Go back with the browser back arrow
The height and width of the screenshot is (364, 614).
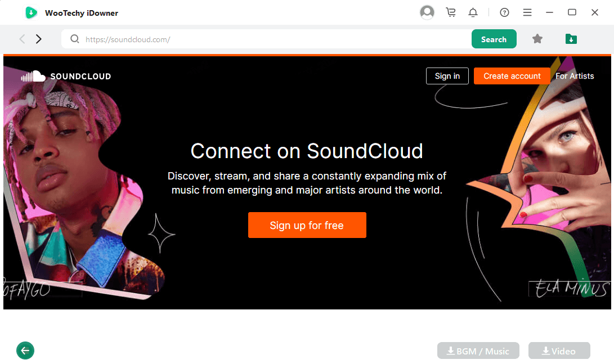[x=23, y=39]
